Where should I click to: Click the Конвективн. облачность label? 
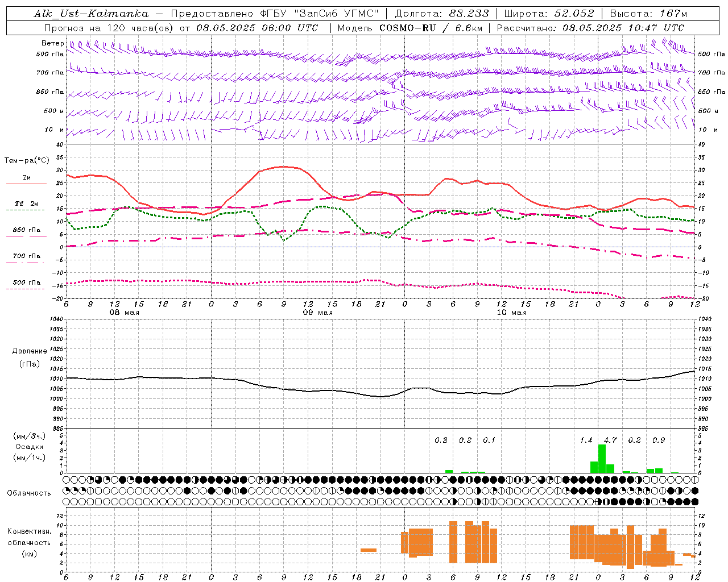30,537
